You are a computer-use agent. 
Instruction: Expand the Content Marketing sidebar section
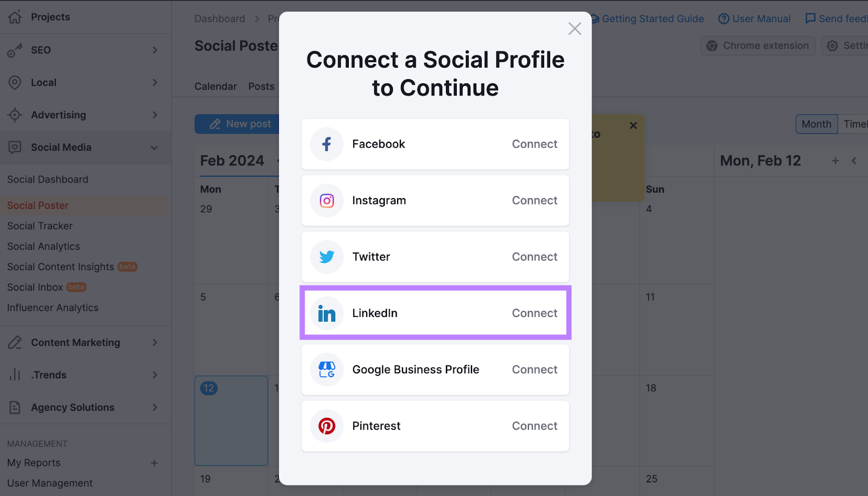click(155, 342)
